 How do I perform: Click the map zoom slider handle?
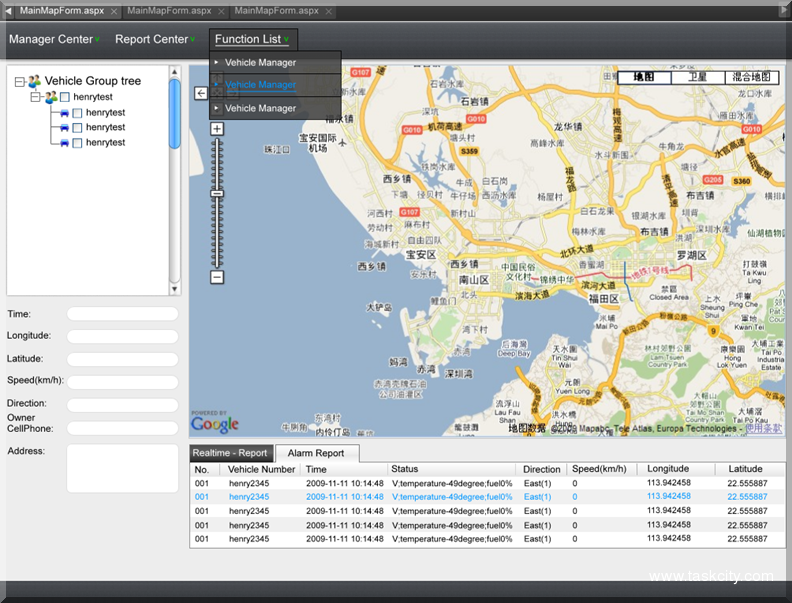pos(217,193)
